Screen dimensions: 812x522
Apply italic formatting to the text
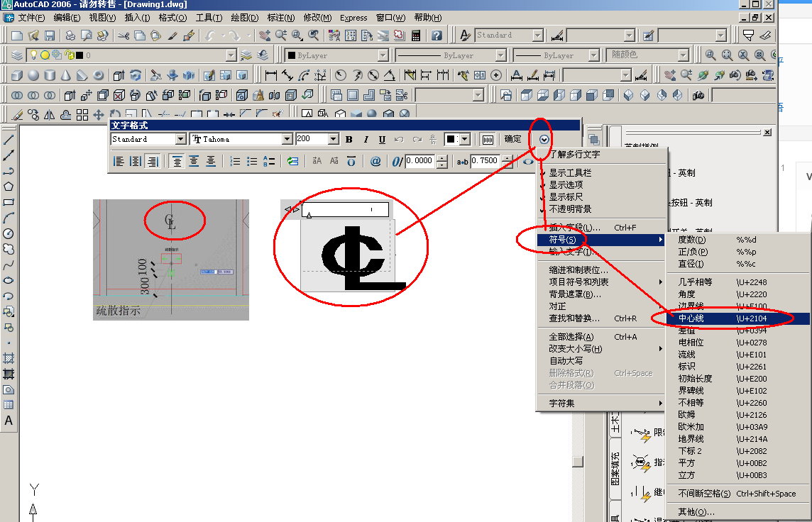(x=366, y=139)
